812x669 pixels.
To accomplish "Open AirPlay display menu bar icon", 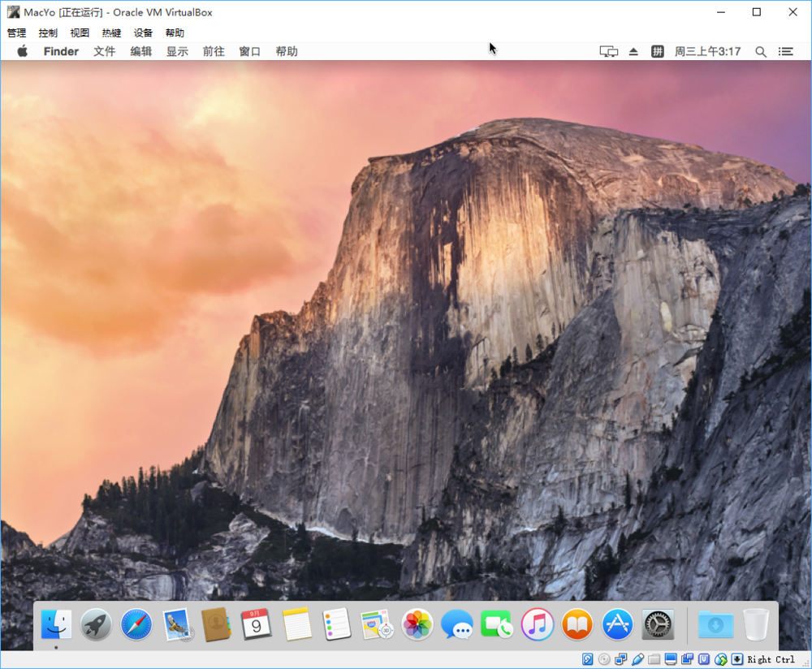I will (608, 51).
